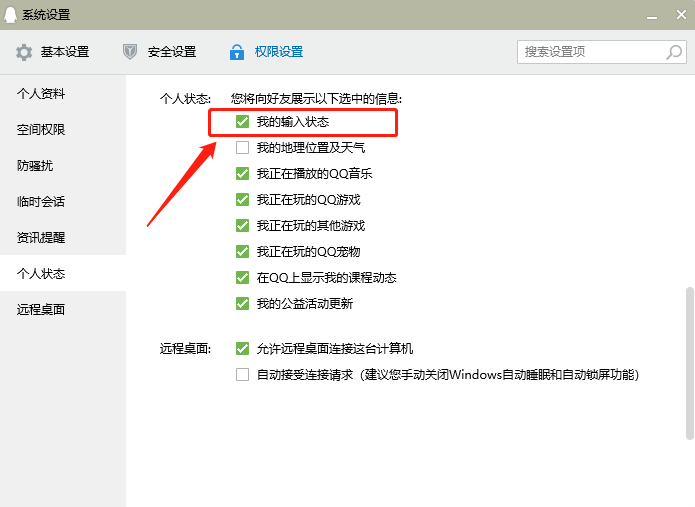Toggle 我正在玩的QQ游戏 checkbox
This screenshot has height=507, width=695.
tap(242, 199)
